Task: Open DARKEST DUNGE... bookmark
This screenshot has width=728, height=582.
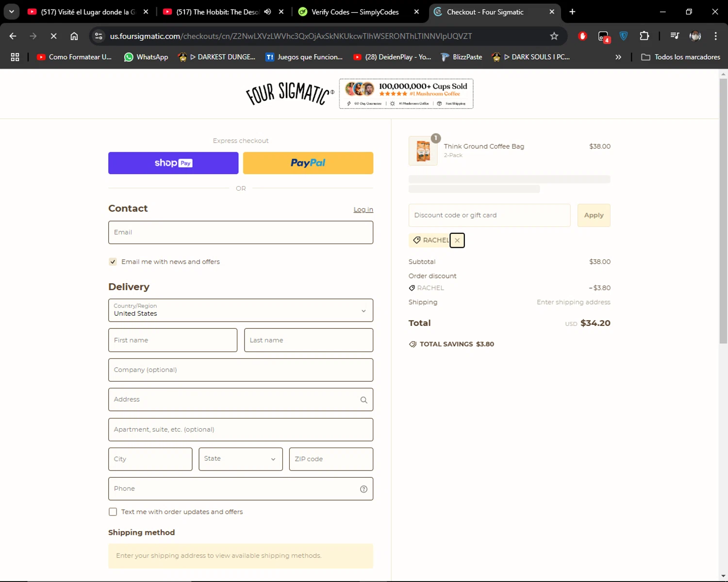Action: (216, 57)
